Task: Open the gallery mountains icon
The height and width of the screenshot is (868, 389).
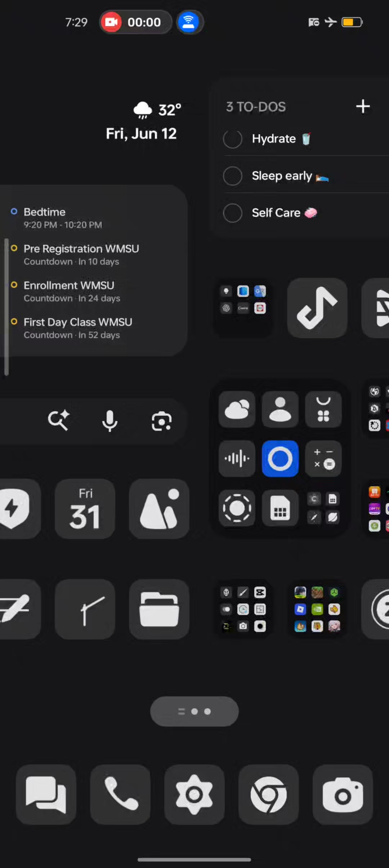Action: [x=159, y=508]
